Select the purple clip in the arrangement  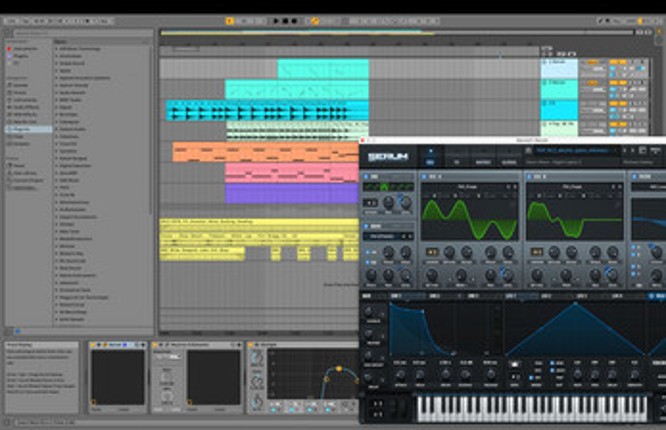[291, 193]
